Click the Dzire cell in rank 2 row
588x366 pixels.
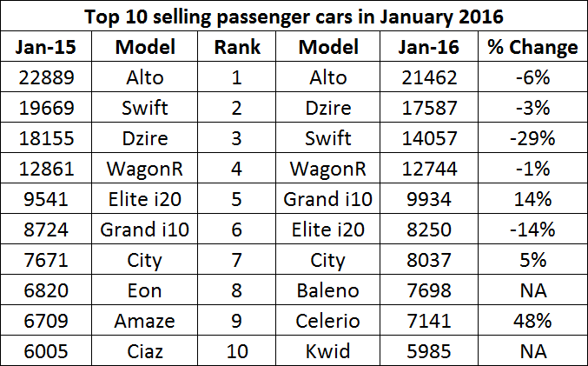tap(328, 108)
